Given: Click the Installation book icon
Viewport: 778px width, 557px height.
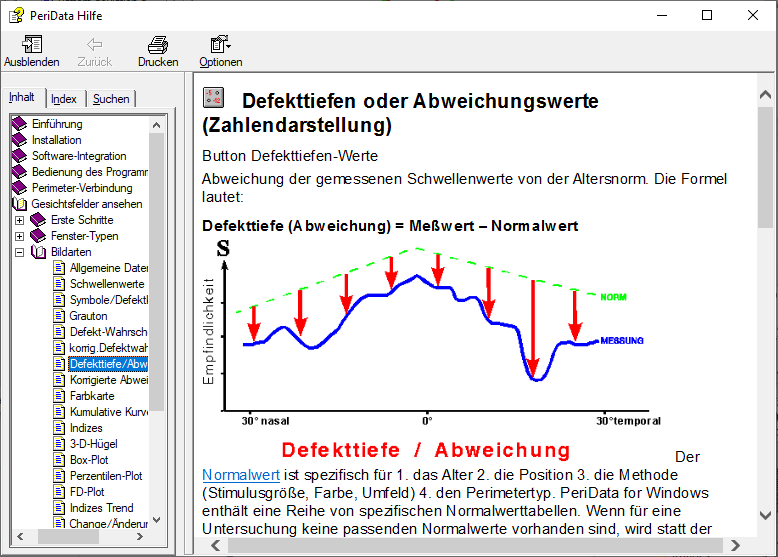Looking at the screenshot, I should tap(19, 140).
